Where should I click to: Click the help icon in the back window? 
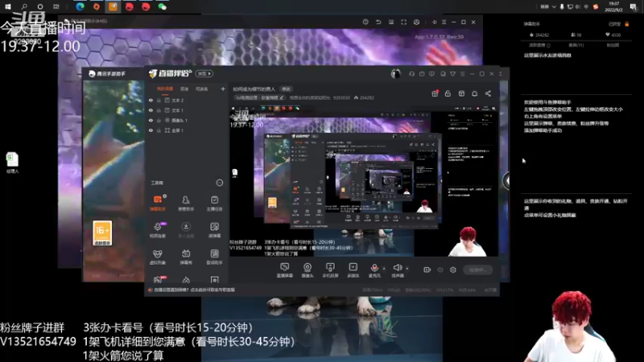tap(365, 23)
